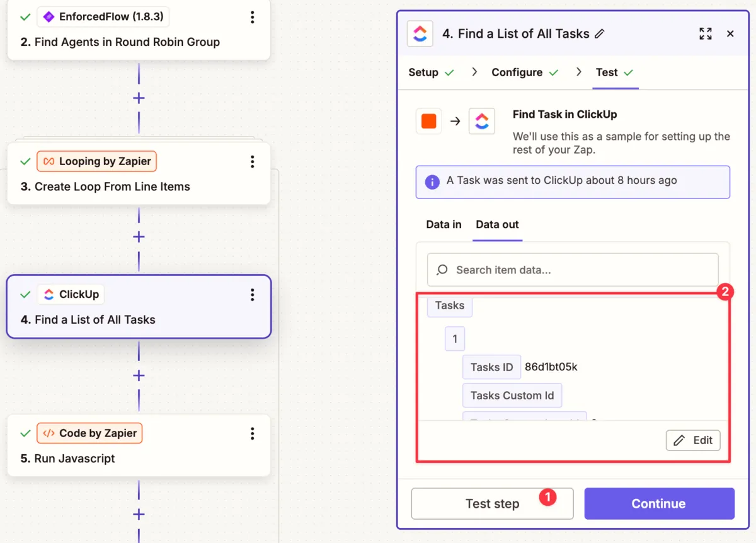Viewport: 756px width, 543px height.
Task: Click the Code by Zapier code icon
Action: pos(49,433)
